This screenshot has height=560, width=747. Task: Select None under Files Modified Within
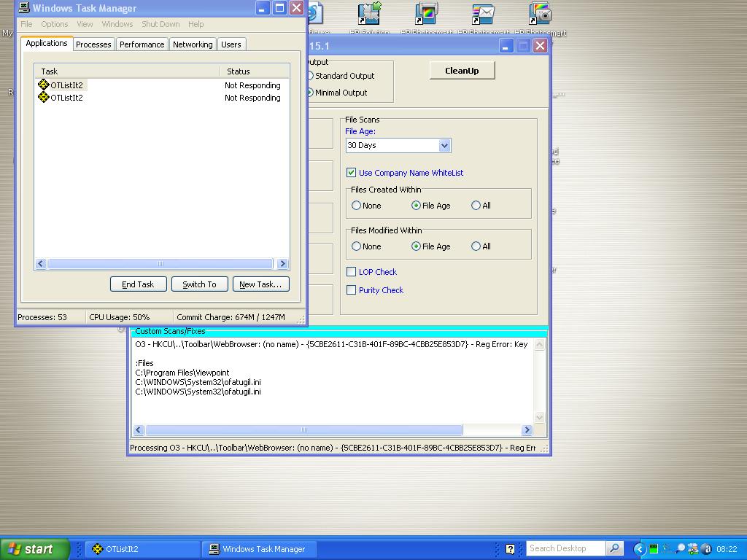pyautogui.click(x=356, y=246)
